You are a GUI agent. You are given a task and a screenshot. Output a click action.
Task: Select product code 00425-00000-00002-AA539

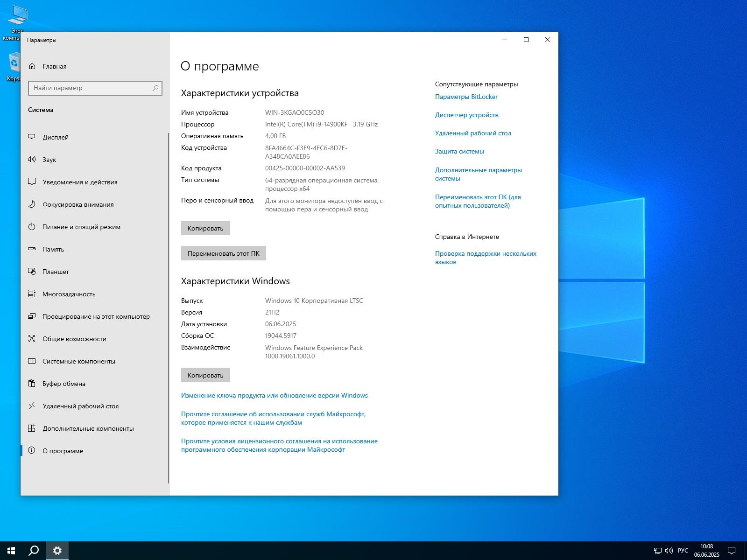tap(305, 168)
